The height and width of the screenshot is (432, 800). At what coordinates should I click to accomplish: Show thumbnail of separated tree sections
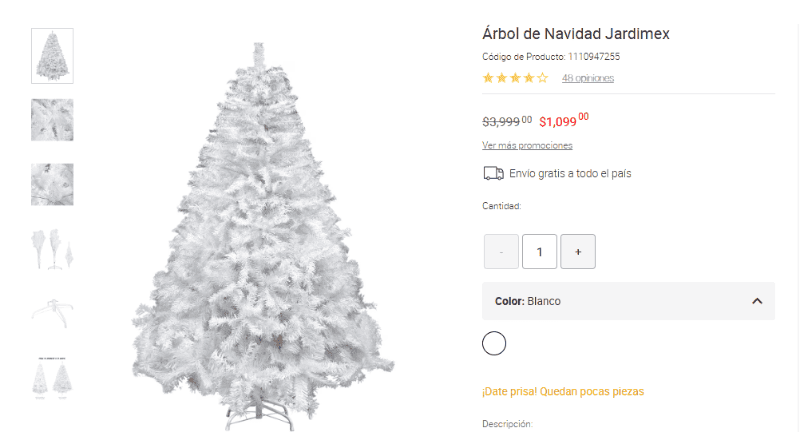tap(53, 249)
